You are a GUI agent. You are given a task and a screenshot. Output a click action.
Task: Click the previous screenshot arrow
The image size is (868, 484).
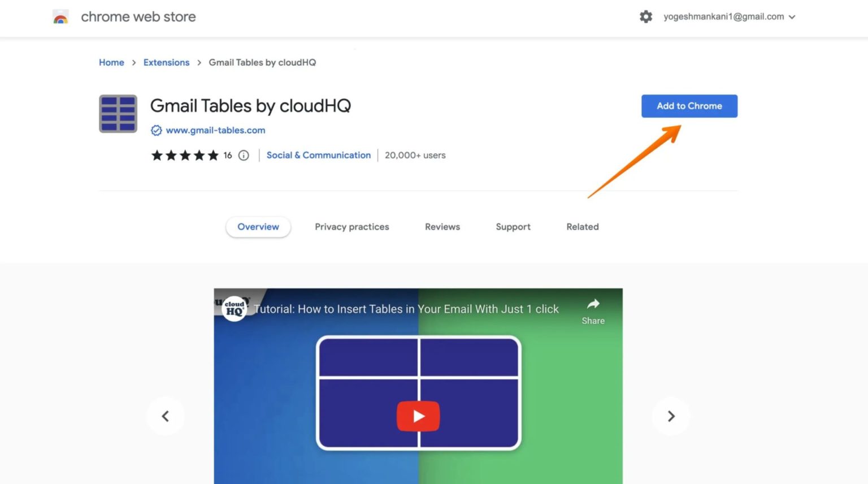165,416
